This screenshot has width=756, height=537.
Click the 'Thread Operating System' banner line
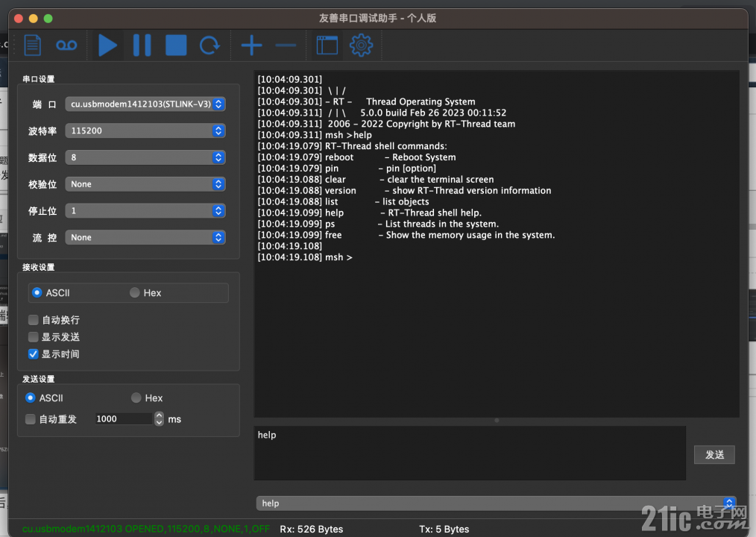(x=366, y=101)
